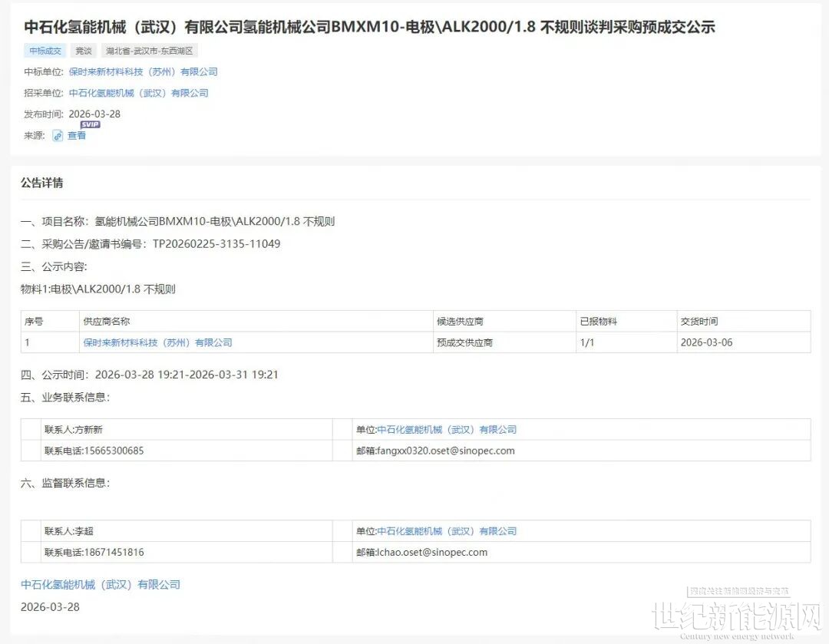Click the footer 中石化氢能机械（武汉）有限公司 link

tap(101, 585)
